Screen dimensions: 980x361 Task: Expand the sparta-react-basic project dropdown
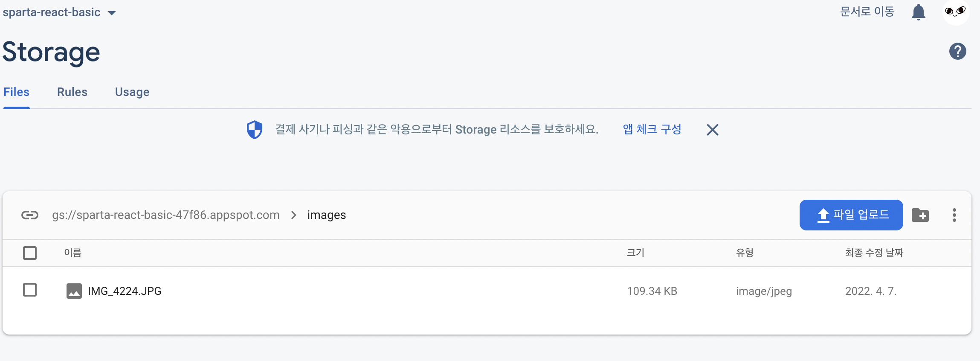pos(59,12)
